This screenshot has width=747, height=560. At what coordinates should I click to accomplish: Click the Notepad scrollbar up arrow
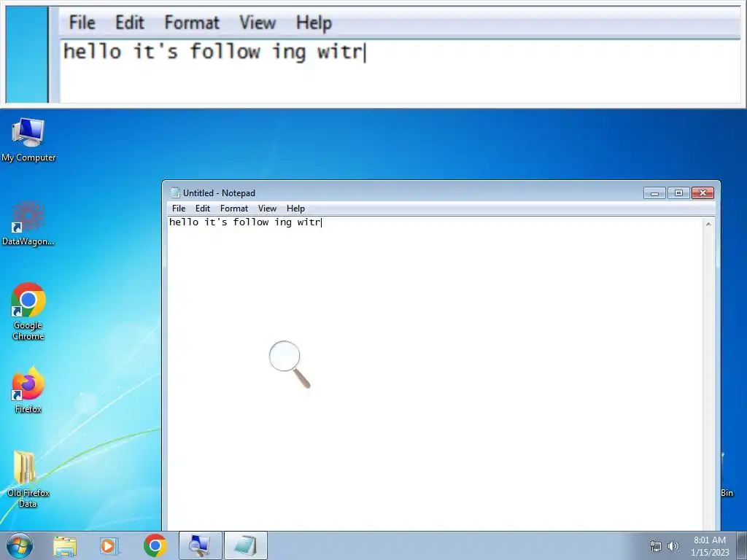[x=708, y=224]
